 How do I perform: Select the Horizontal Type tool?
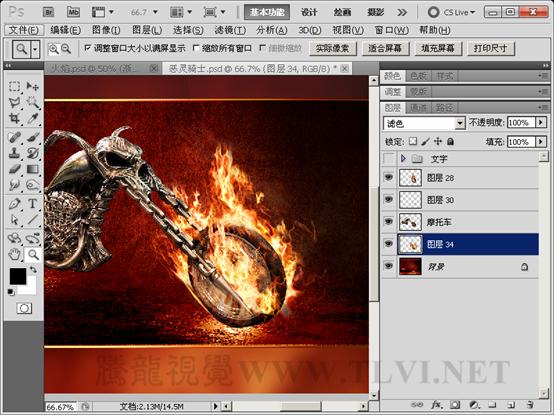(x=33, y=204)
